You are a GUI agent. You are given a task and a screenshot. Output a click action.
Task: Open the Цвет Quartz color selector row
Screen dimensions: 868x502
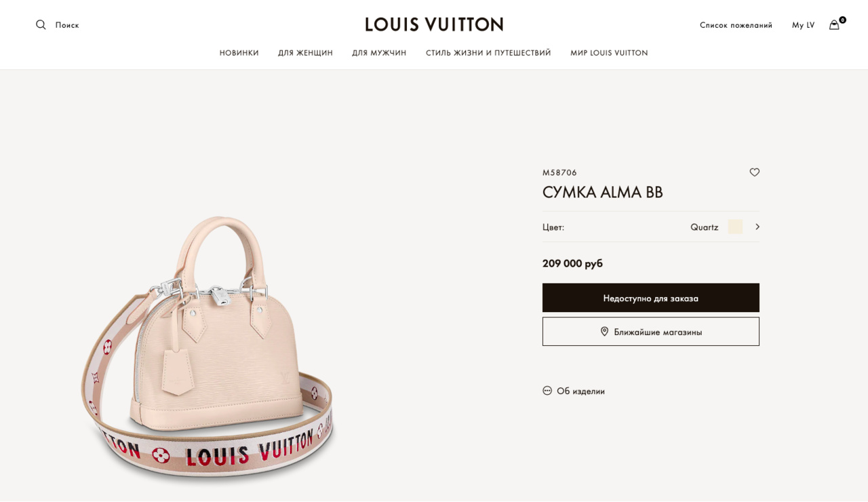(x=651, y=227)
